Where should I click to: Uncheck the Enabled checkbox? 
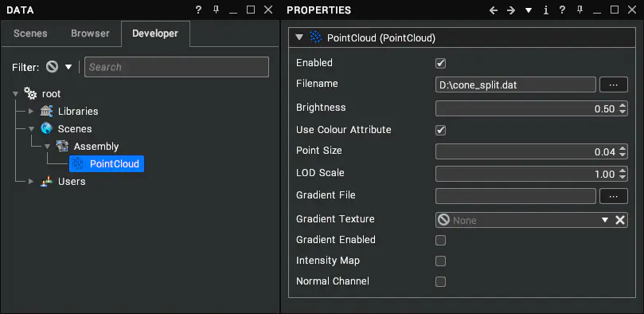pyautogui.click(x=441, y=63)
